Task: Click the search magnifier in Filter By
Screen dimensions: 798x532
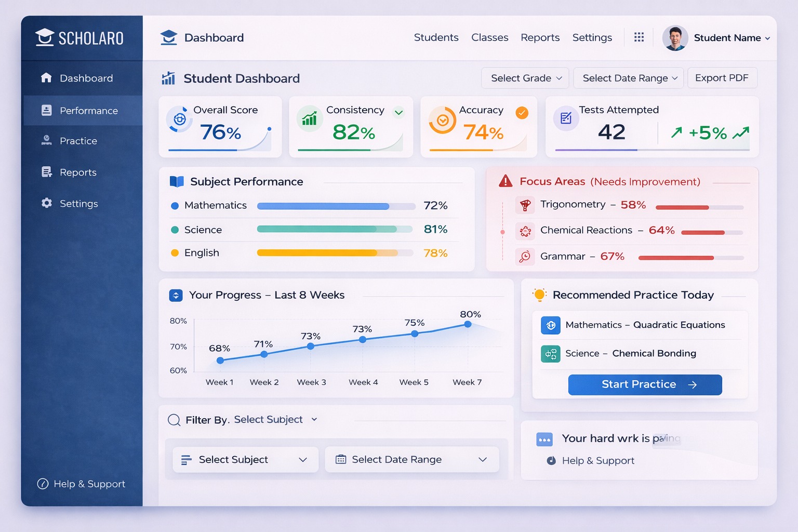Action: click(x=174, y=419)
